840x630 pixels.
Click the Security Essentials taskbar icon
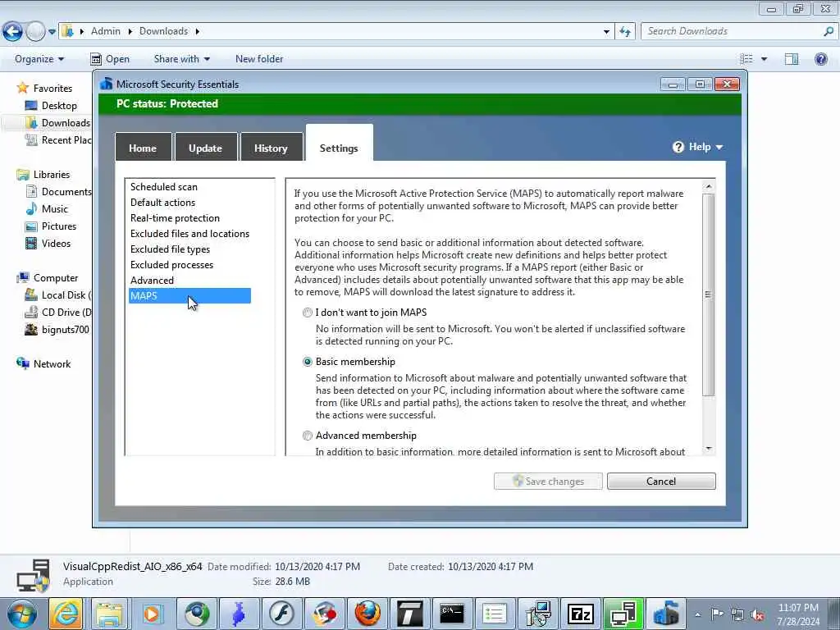pos(666,614)
